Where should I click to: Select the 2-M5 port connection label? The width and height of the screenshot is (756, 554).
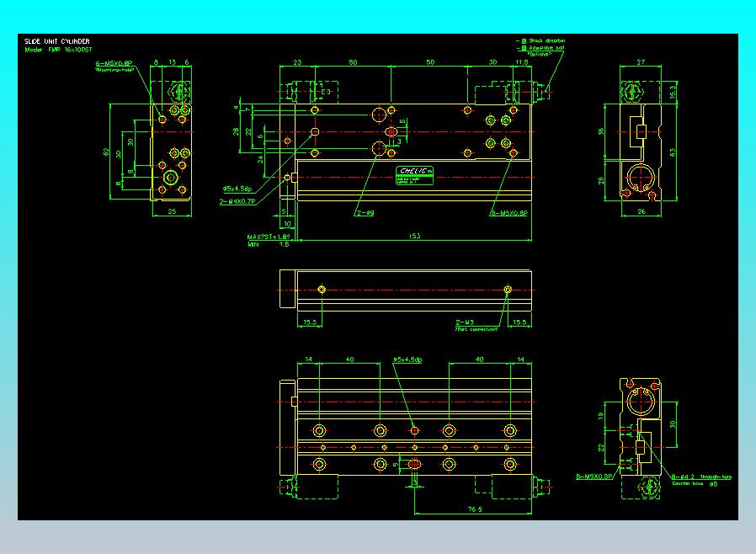click(465, 322)
